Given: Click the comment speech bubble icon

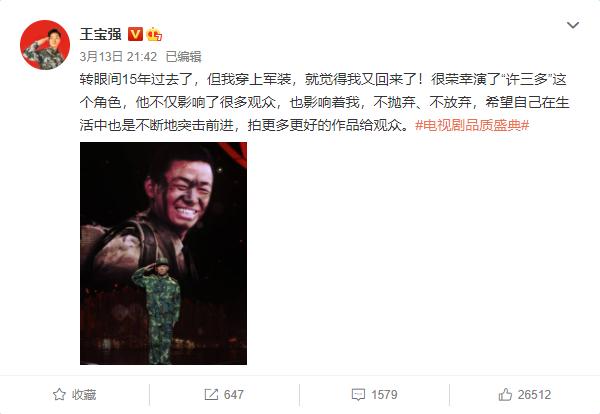Looking at the screenshot, I should coord(358,394).
